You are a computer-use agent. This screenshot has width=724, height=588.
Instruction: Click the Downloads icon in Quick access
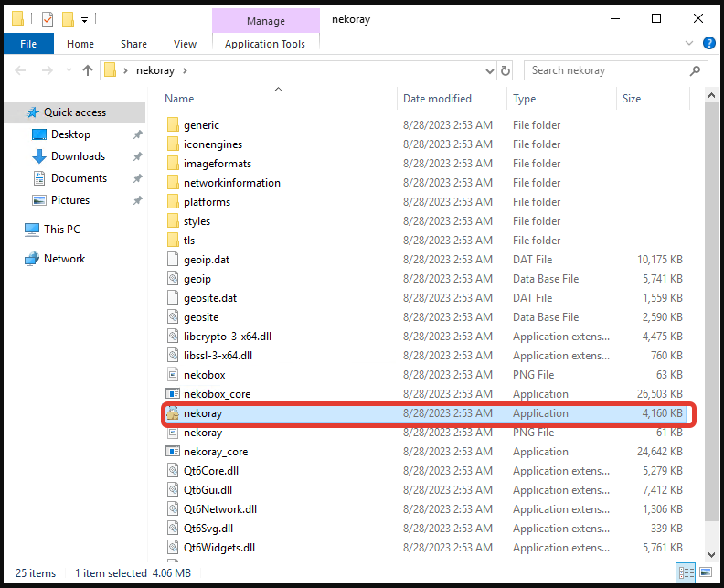39,156
